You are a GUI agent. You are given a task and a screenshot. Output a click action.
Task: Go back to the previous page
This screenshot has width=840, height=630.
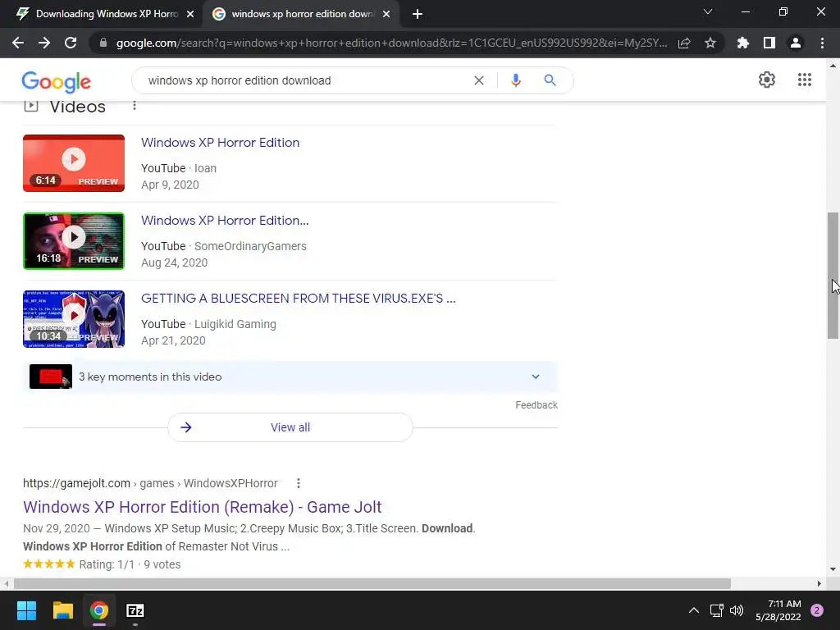tap(18, 43)
